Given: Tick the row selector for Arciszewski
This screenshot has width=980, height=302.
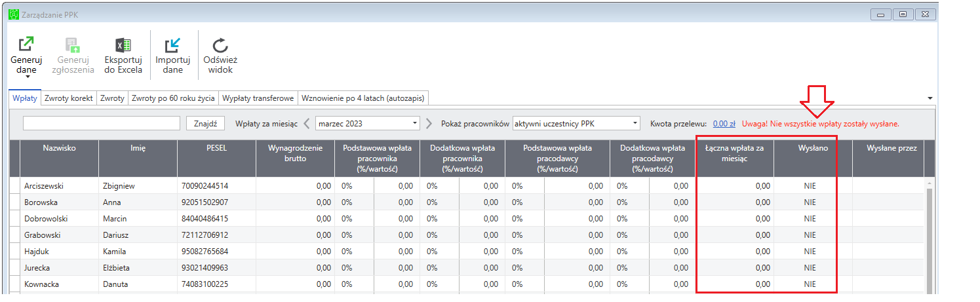Looking at the screenshot, I should pyautogui.click(x=14, y=186).
